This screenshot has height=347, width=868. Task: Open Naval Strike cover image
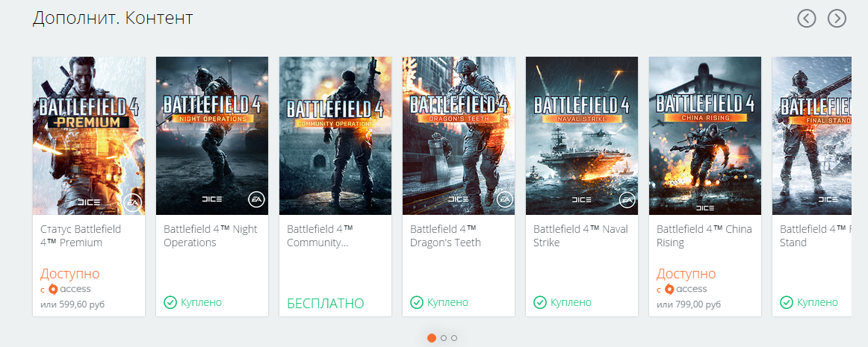tap(582, 135)
